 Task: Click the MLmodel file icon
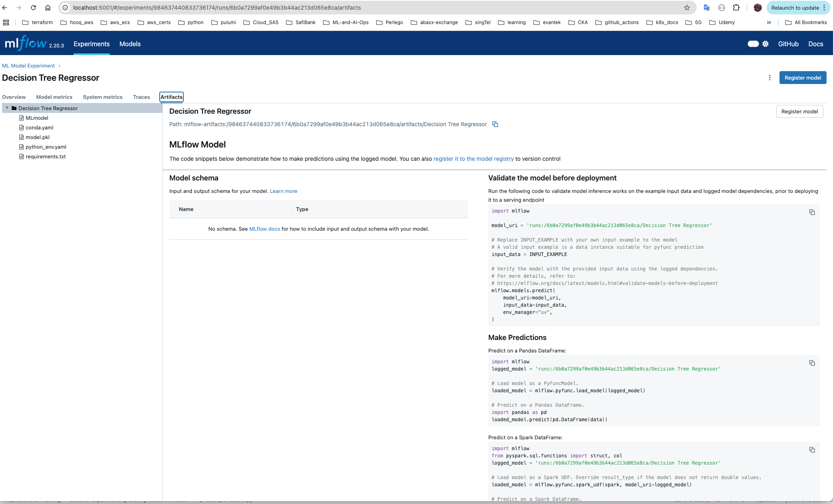pyautogui.click(x=22, y=118)
